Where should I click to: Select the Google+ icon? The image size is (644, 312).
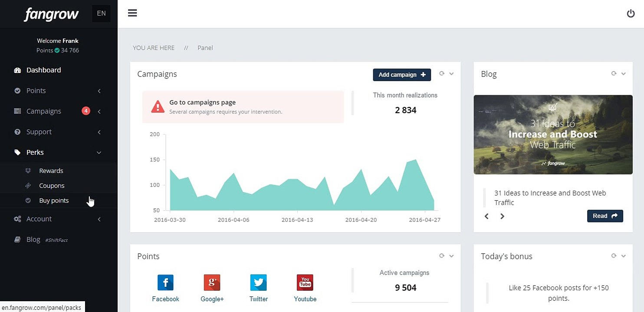(x=212, y=283)
